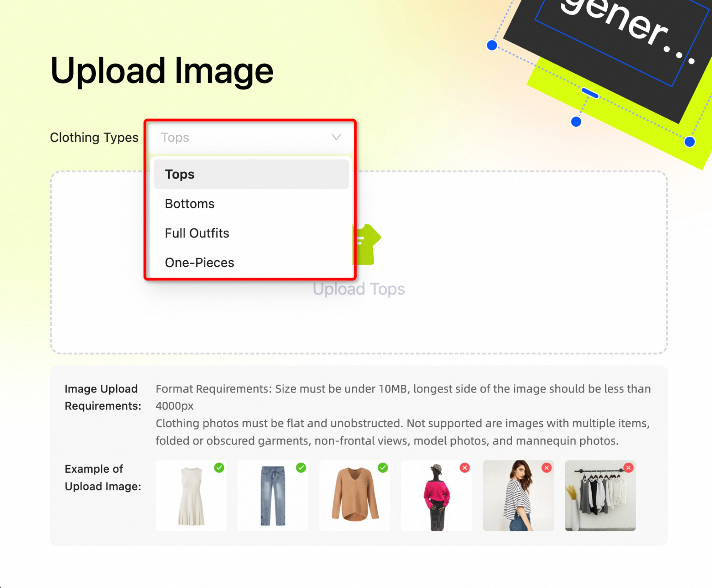Select One-Pieces from clothing type list
The image size is (712, 588).
pyautogui.click(x=200, y=262)
